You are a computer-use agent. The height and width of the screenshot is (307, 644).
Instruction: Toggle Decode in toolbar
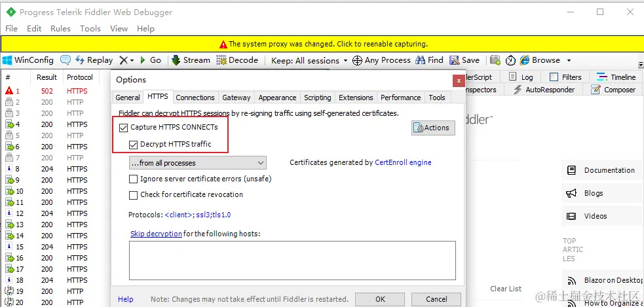(237, 60)
